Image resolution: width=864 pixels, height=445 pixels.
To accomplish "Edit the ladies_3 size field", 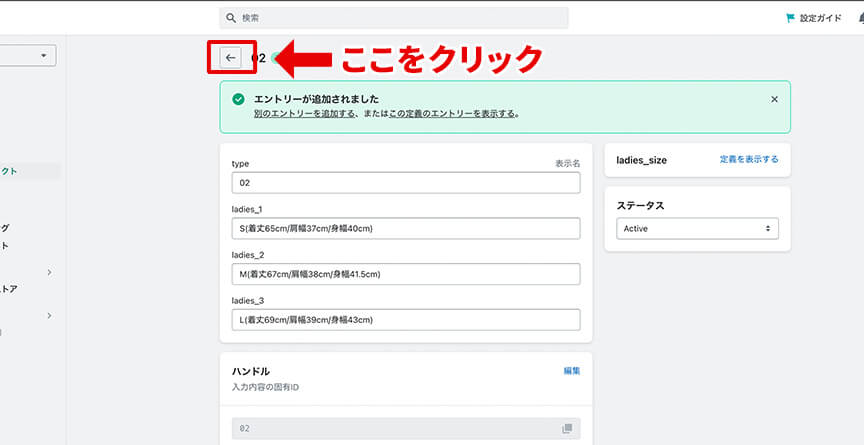I will coord(406,319).
